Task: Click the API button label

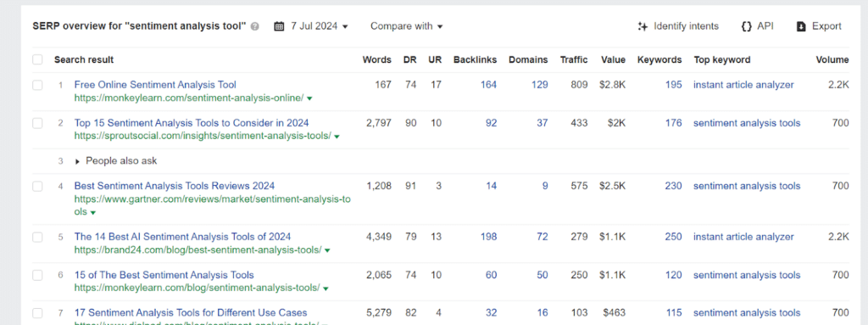Action: point(765,26)
